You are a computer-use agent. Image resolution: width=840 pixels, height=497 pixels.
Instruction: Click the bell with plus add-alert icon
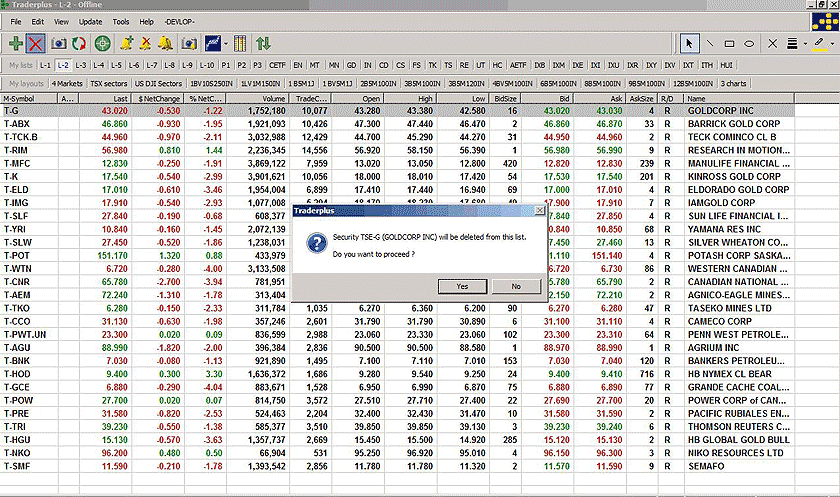pos(126,43)
